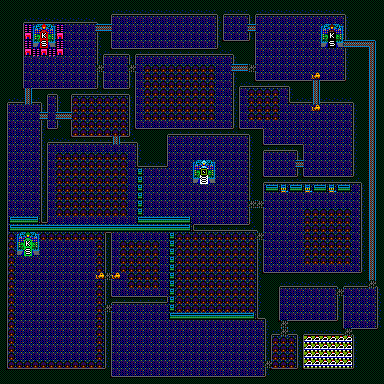384x384 pixels.
Task: Click the blue tile column left of the lower scaly room
Action: (x=172, y=272)
